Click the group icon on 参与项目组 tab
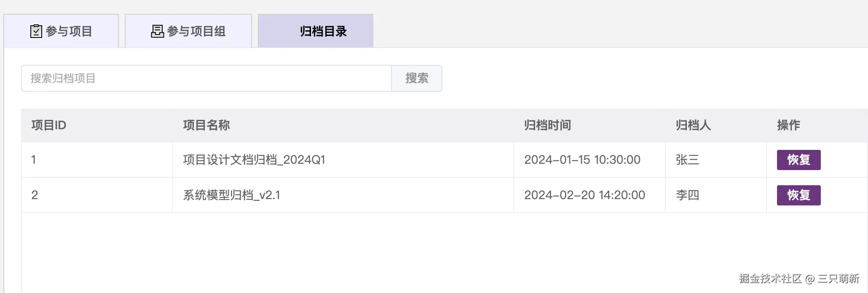The height and width of the screenshot is (293, 868). click(157, 31)
